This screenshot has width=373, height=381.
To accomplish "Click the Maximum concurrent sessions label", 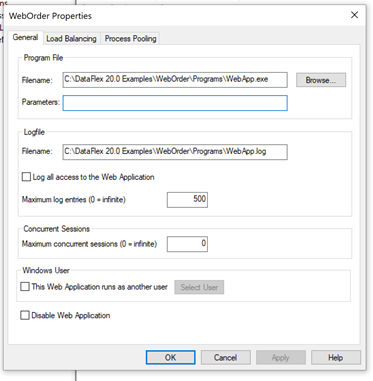I will coord(89,244).
